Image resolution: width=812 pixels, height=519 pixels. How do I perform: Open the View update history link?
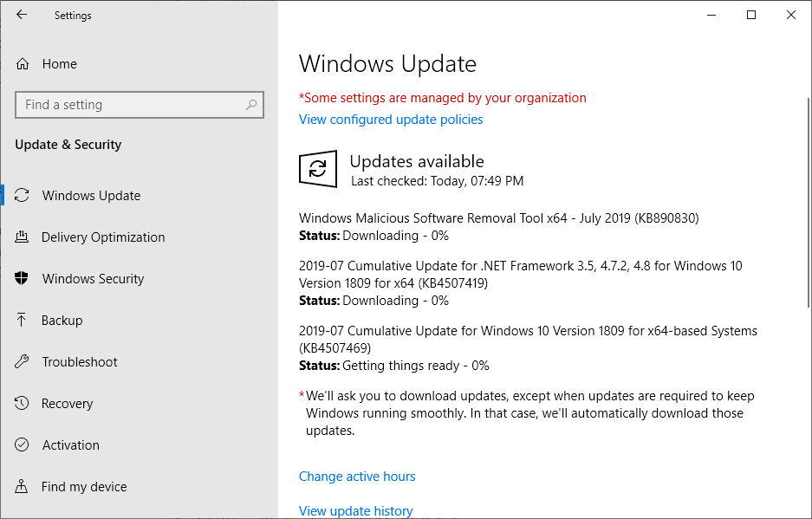[x=356, y=510]
